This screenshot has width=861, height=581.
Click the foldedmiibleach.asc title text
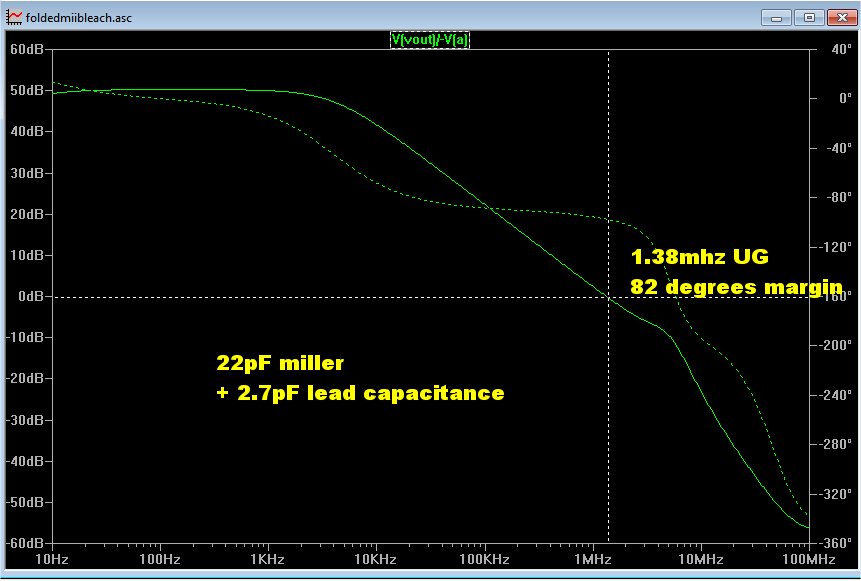click(x=79, y=18)
